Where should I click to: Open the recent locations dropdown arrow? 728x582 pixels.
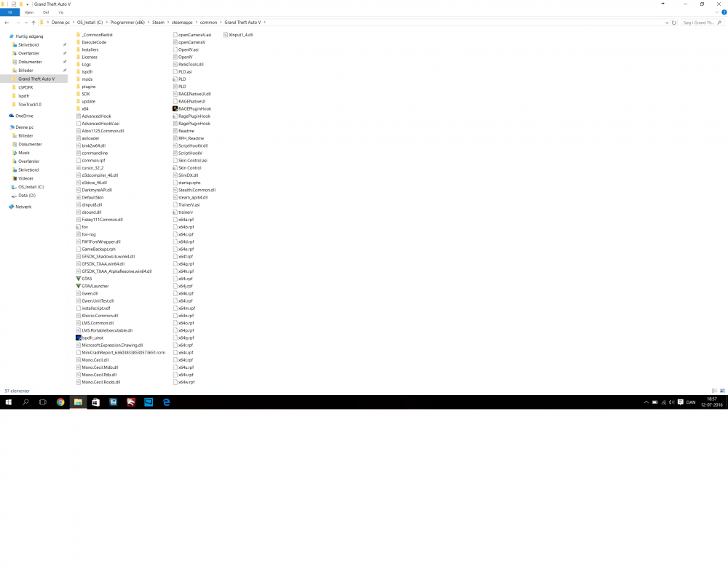[x=26, y=23]
